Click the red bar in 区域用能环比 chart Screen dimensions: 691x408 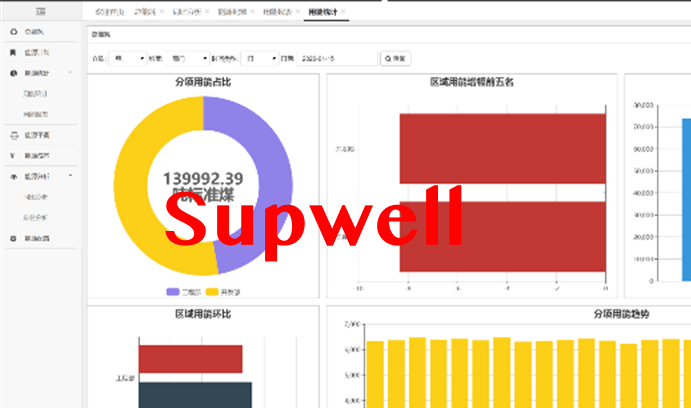[x=190, y=359]
